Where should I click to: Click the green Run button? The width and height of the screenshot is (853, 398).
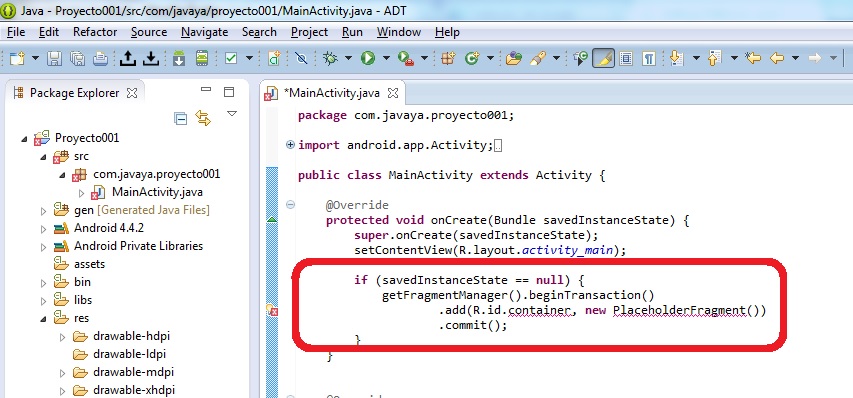point(368,58)
